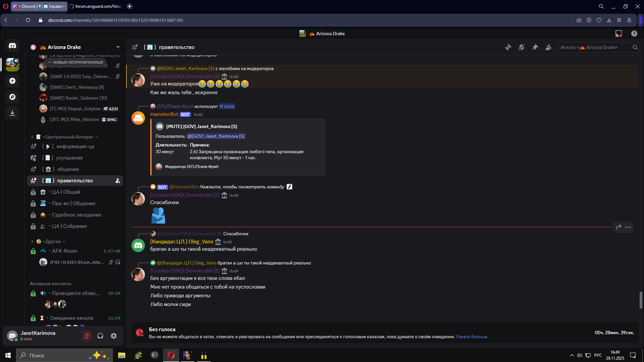Screen dimensions: 644x362
Task: Open Threads icon in channel header
Action: [508, 47]
